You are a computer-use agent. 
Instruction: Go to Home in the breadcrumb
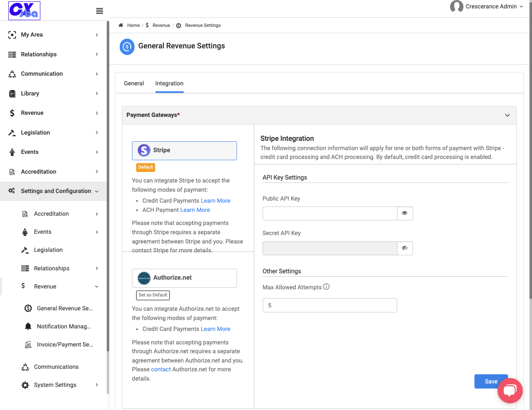tap(134, 25)
